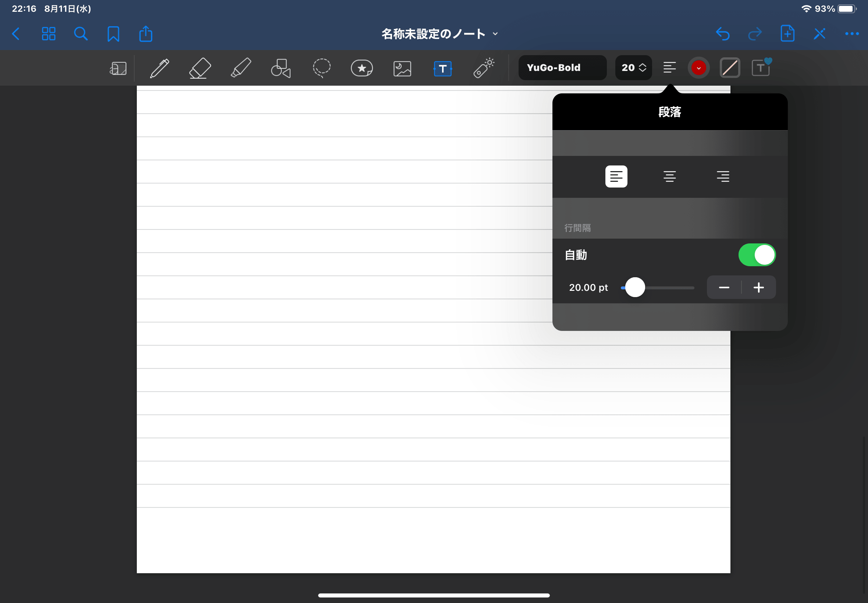Select the Pen tool
Image resolution: width=868 pixels, height=603 pixels.
pyautogui.click(x=160, y=68)
